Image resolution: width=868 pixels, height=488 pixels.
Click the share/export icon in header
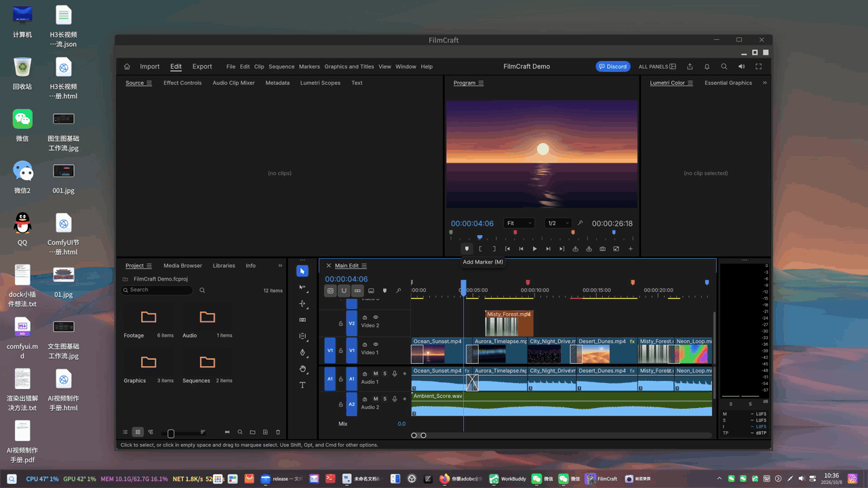(x=690, y=66)
